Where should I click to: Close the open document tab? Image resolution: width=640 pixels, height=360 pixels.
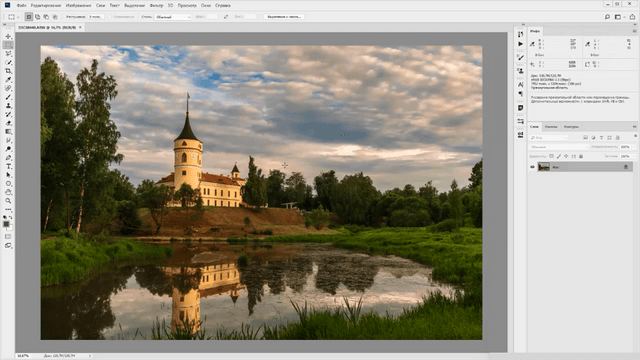point(80,27)
